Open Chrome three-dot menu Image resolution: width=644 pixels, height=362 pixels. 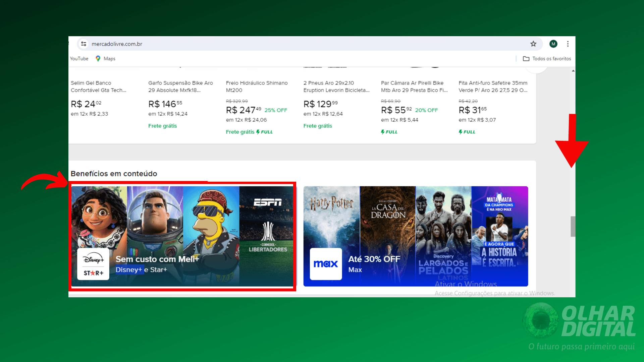tap(568, 44)
